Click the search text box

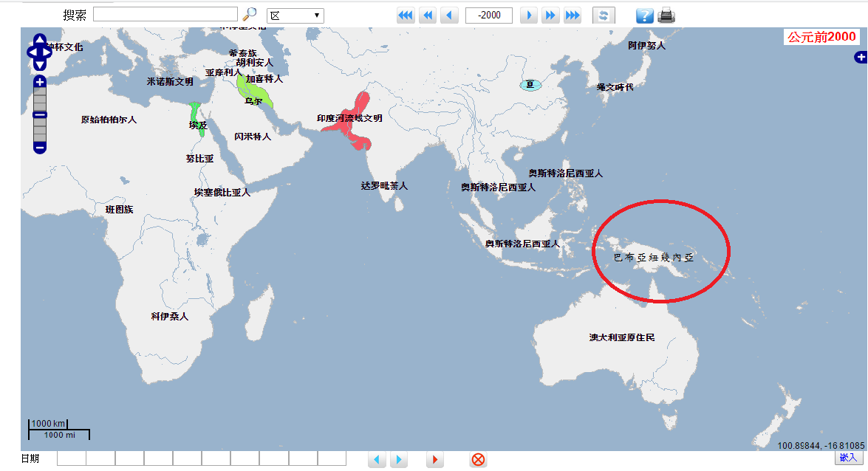coord(165,14)
